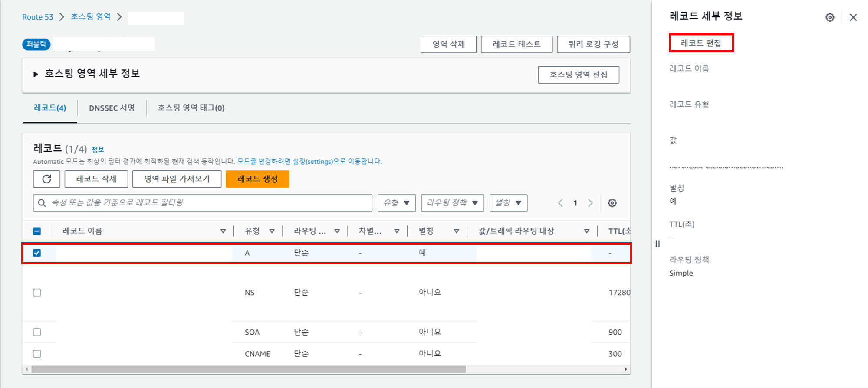Switch to DNSSEC 서명 tab
This screenshot has width=868, height=388.
coord(112,108)
